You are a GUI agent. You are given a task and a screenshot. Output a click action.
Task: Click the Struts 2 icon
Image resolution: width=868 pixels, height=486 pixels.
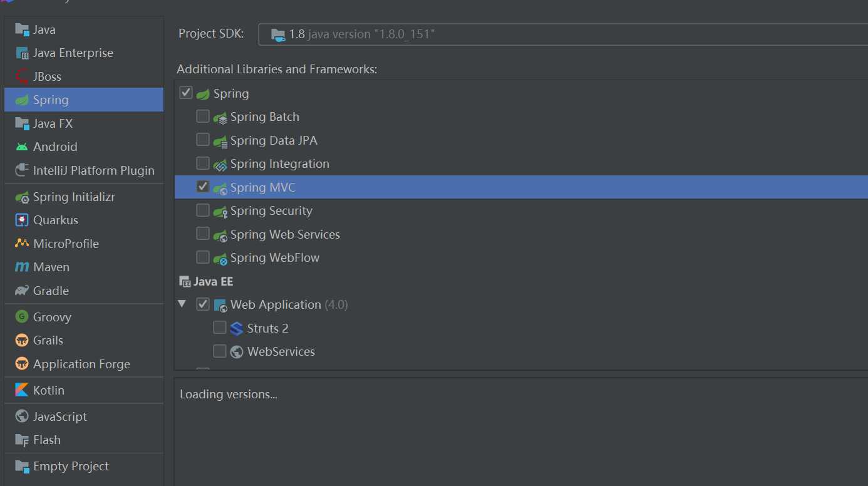[237, 328]
